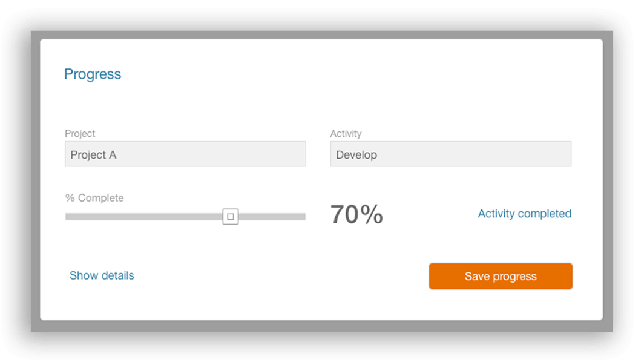Click the slider's far right end
644x362 pixels.
[x=303, y=217]
